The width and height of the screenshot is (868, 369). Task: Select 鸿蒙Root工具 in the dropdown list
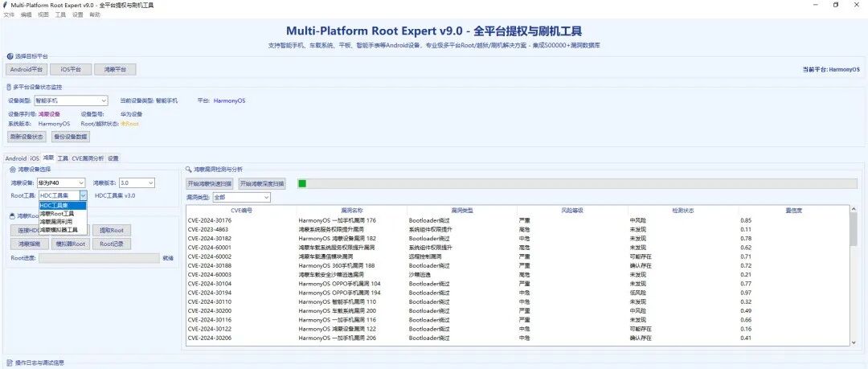tap(63, 213)
